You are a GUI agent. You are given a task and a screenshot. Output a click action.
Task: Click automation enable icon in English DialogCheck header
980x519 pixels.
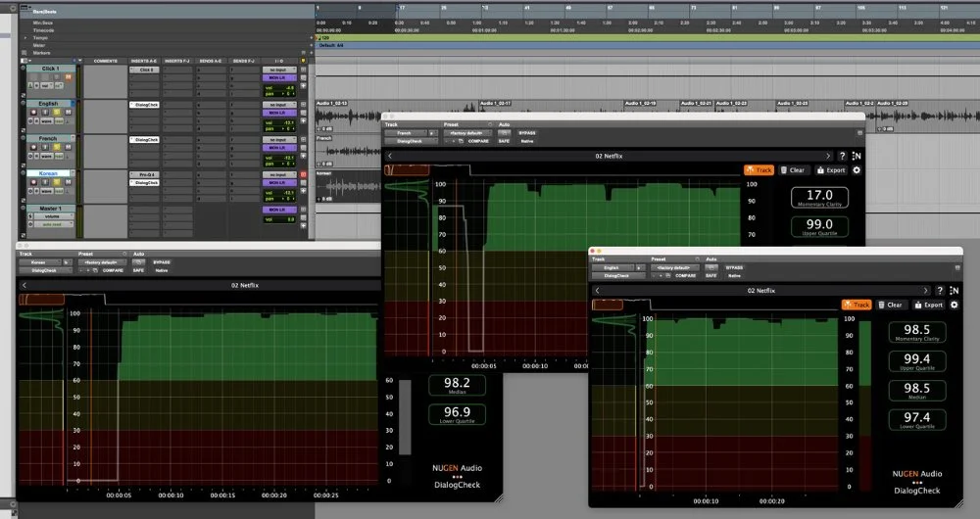click(711, 268)
